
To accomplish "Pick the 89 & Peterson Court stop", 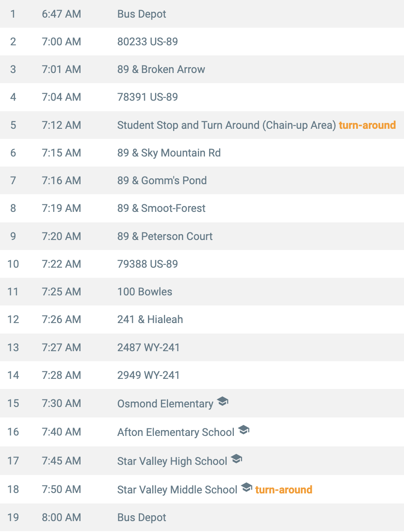I will pyautogui.click(x=202, y=236).
